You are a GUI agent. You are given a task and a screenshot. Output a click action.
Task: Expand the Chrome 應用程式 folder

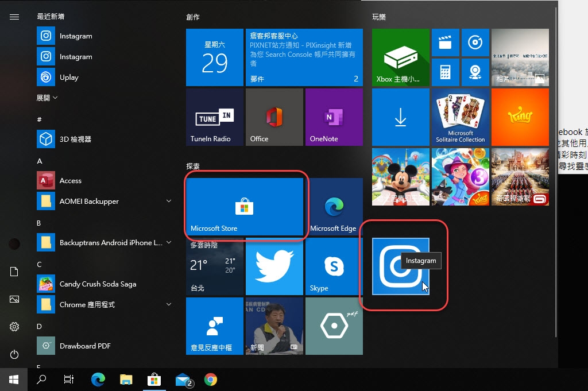pos(169,304)
